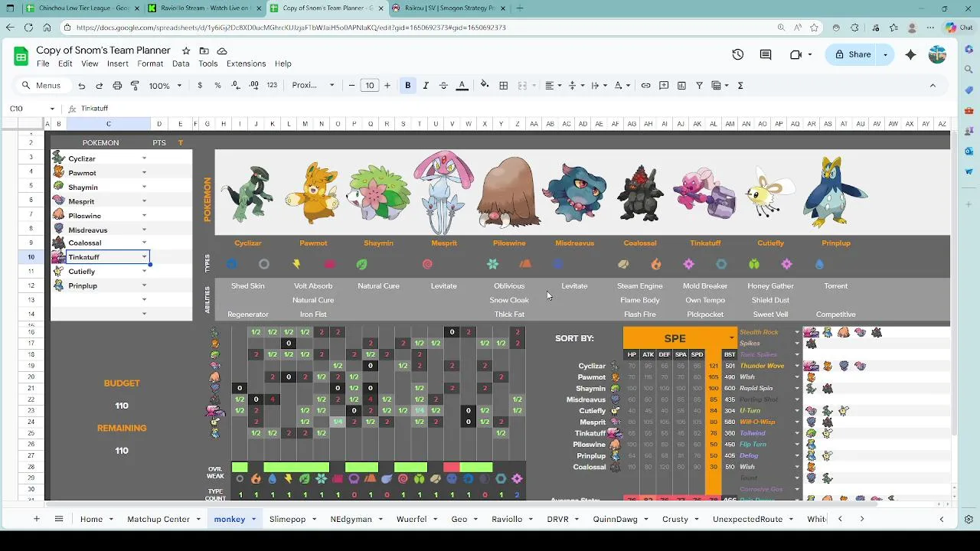Toggle strikethrough formatting

pos(443,86)
